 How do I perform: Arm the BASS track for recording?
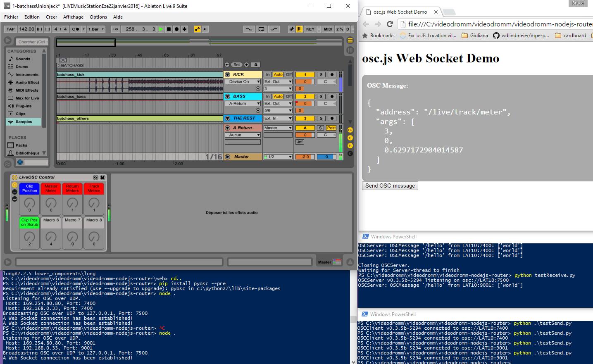332,96
